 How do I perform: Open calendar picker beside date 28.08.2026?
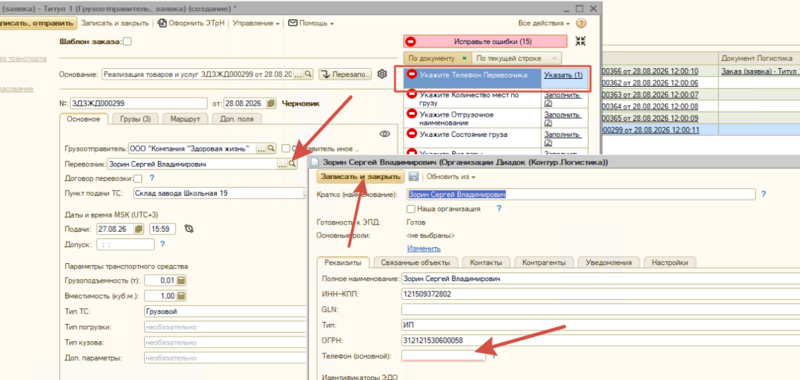tap(271, 103)
